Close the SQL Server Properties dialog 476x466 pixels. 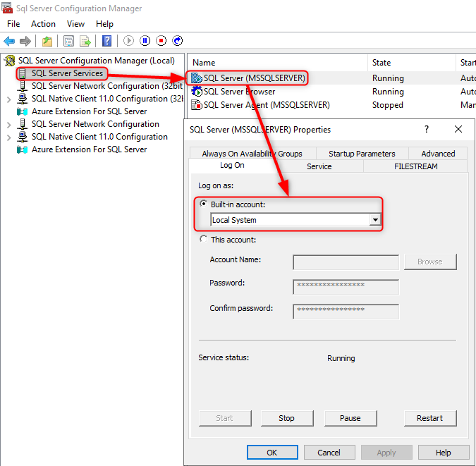tap(458, 129)
